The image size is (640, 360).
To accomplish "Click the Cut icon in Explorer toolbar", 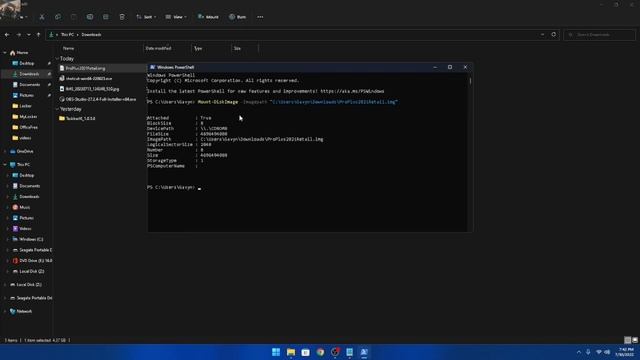I will [42, 17].
